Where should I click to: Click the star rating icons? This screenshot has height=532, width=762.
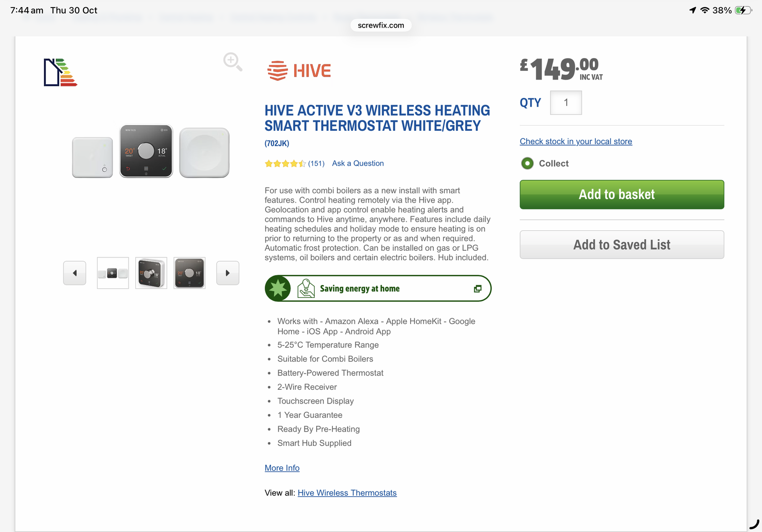pos(285,164)
